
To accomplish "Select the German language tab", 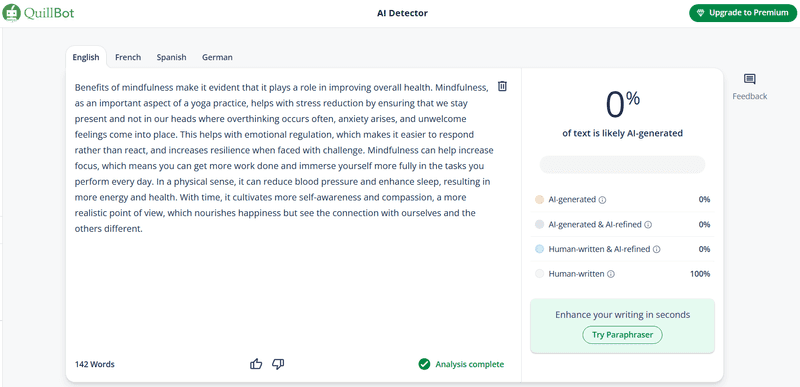I will click(217, 57).
